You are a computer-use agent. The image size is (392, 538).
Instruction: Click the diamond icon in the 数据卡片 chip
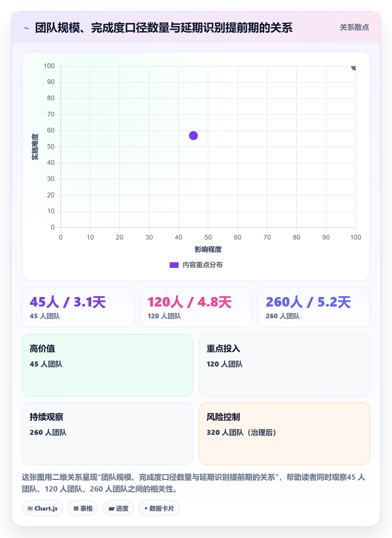[146, 508]
